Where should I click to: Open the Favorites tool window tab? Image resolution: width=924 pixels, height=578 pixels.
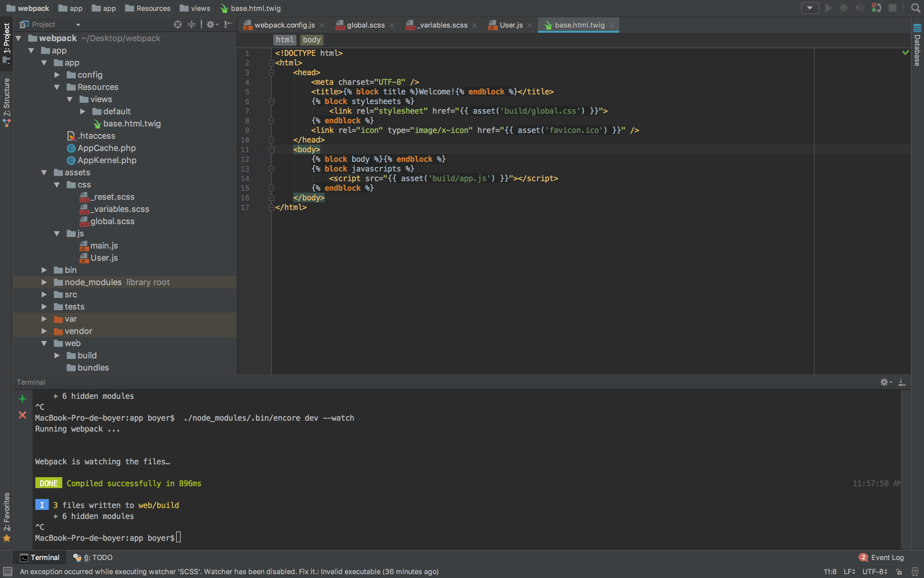coord(6,517)
